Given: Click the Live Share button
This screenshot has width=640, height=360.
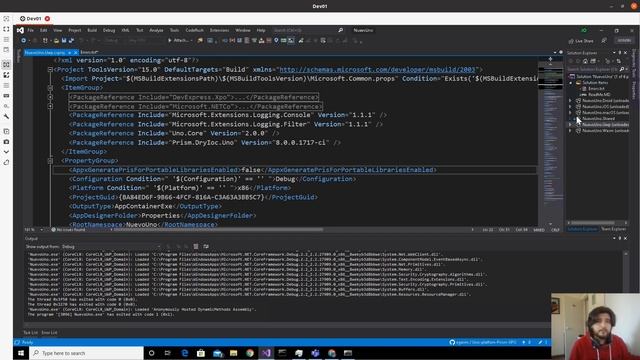Looking at the screenshot, I should (x=581, y=41).
